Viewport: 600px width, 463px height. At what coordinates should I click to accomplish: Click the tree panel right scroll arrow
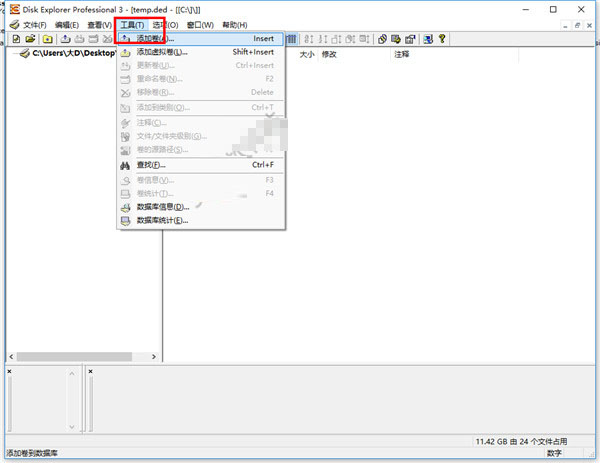tap(154, 357)
